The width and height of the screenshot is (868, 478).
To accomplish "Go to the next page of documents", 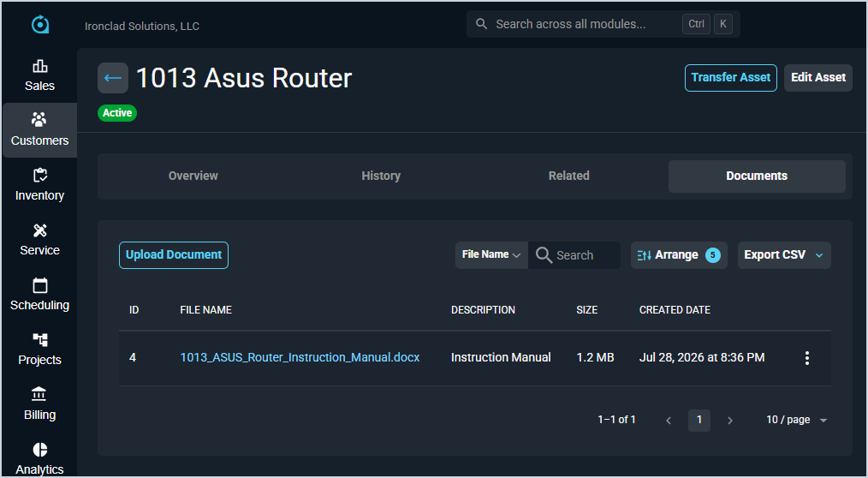I will pos(730,421).
